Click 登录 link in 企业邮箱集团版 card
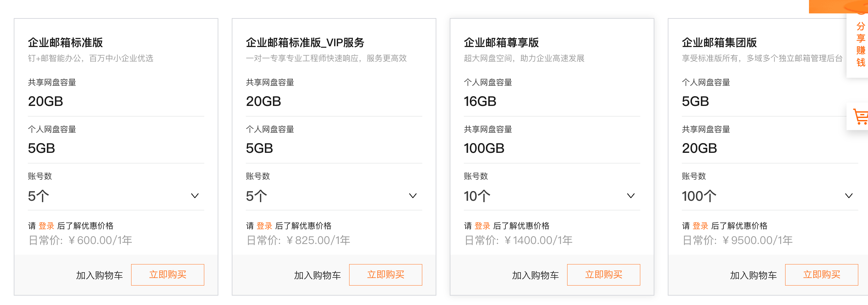The image size is (868, 305). tap(701, 226)
